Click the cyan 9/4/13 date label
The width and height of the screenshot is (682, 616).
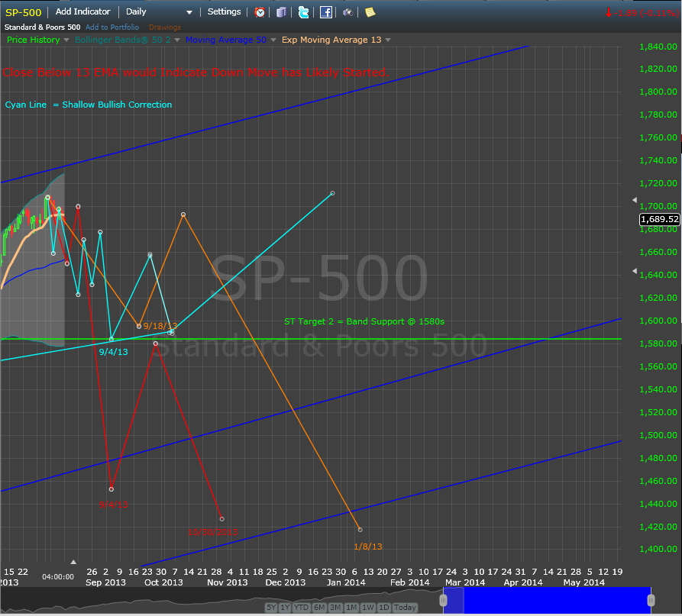click(114, 352)
